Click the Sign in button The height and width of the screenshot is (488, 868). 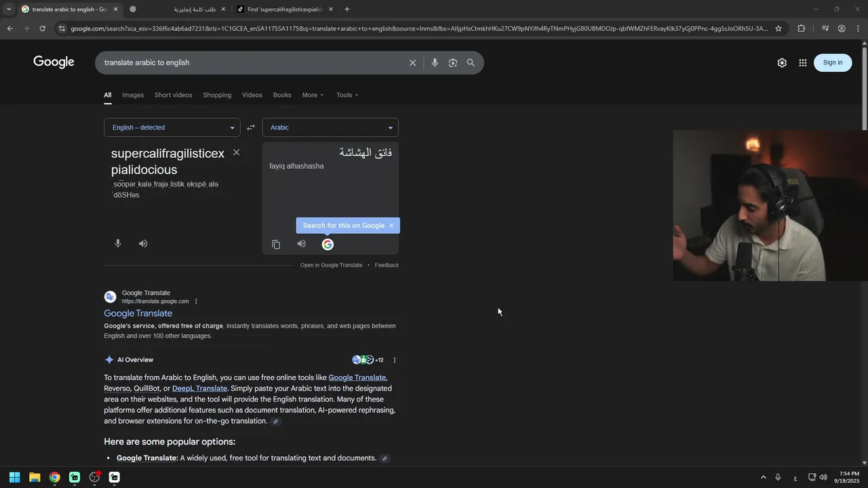pyautogui.click(x=833, y=62)
